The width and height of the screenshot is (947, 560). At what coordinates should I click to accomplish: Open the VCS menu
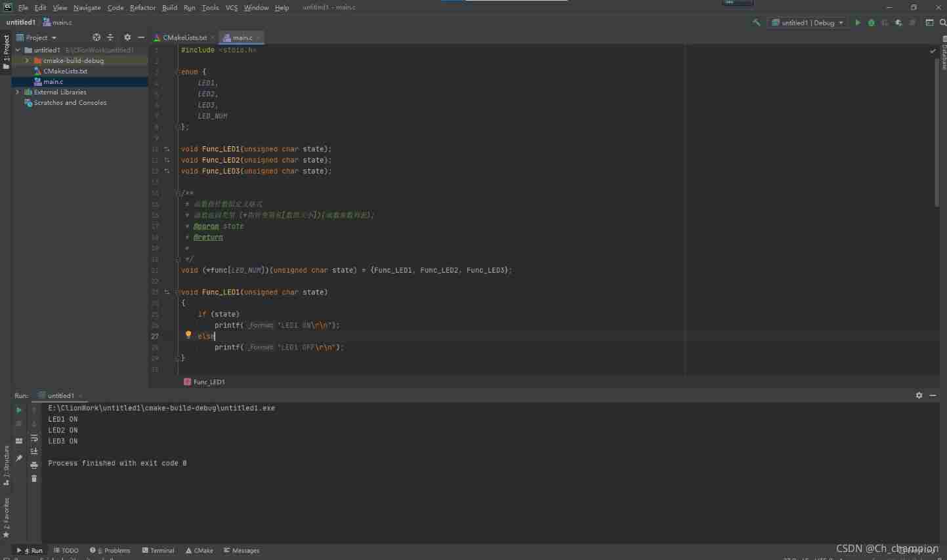(232, 7)
